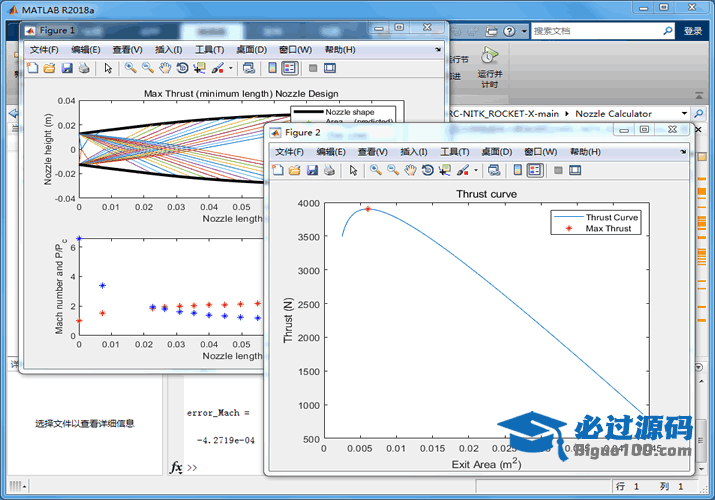The height and width of the screenshot is (500, 715).
Task: Toggle Insert Colorbar in Figure 2 toolbar
Action: click(x=518, y=170)
